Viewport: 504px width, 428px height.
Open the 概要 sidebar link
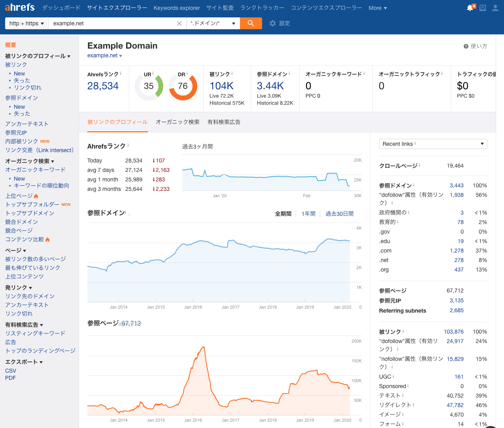click(11, 45)
